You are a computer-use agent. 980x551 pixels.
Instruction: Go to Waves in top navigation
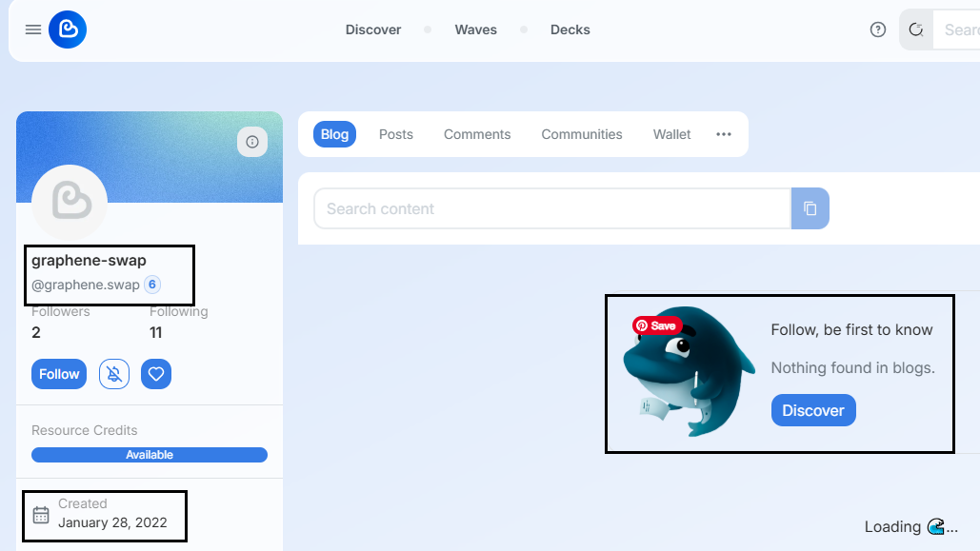coord(475,30)
